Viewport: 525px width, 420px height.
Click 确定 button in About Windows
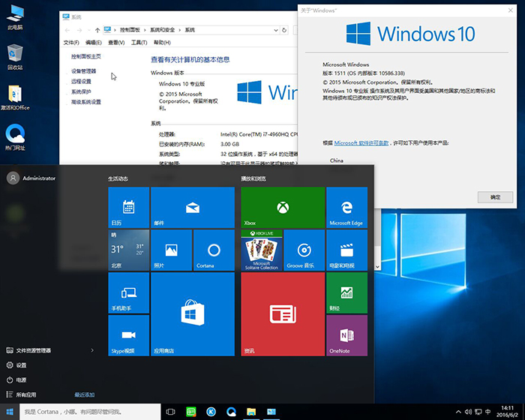point(495,196)
